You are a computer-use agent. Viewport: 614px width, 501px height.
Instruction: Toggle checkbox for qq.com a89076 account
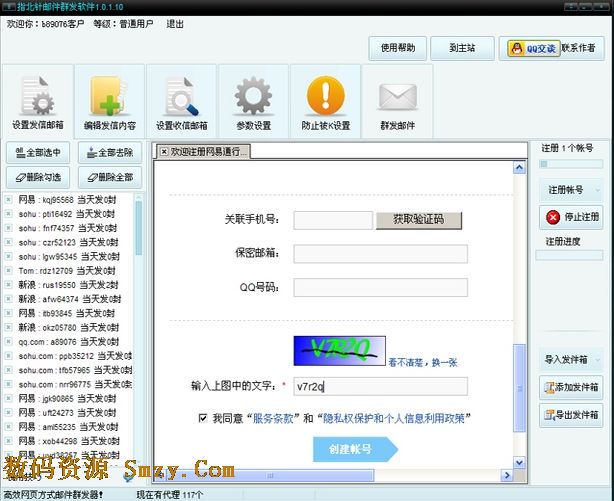coord(8,342)
